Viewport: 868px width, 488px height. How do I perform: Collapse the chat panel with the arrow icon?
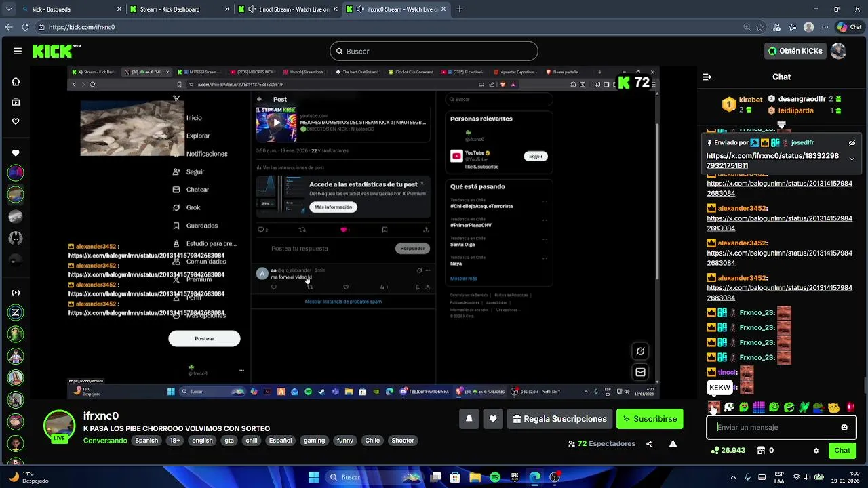[x=707, y=77]
